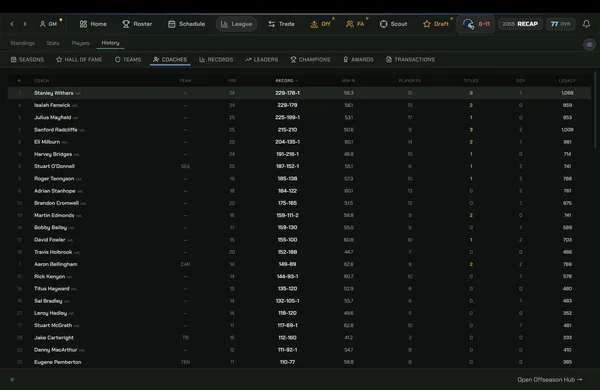Select Danny MacArthur row
This screenshot has height=390, width=600.
pyautogui.click(x=299, y=350)
